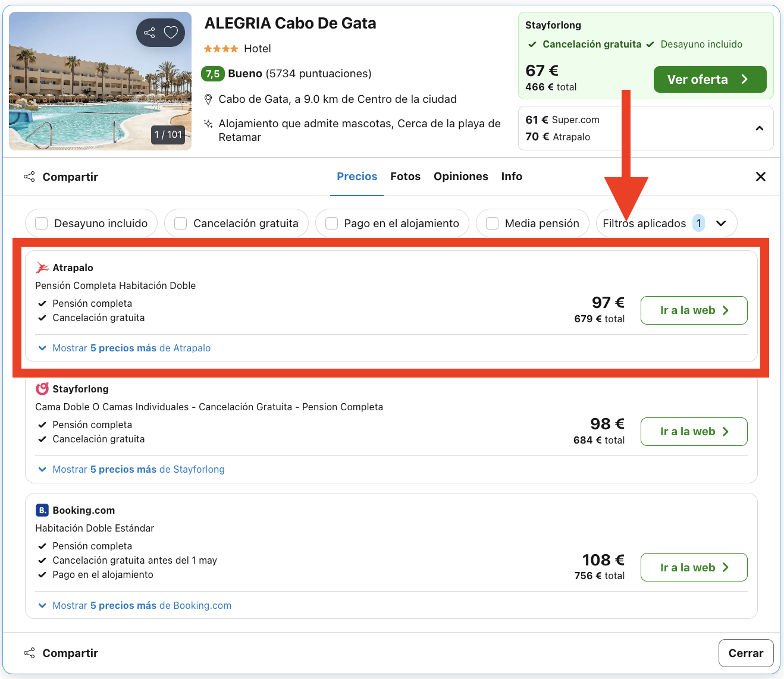Click Ir a la web for Atrapalo

tap(694, 310)
